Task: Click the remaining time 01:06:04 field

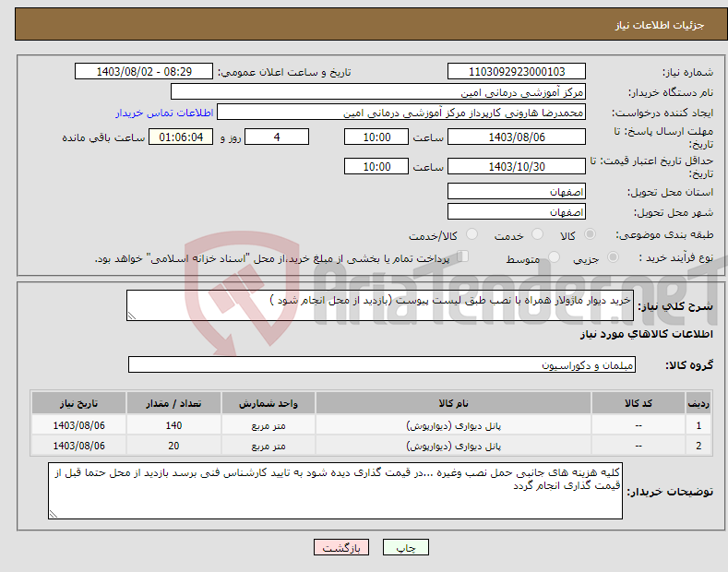Action: point(181,137)
